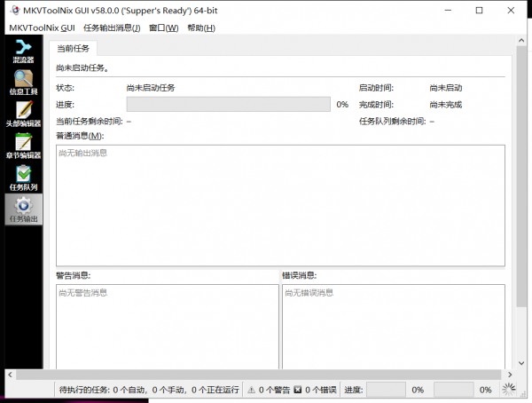532x403 pixels.
Task: Click the 启动时间 label
Action: pos(376,88)
